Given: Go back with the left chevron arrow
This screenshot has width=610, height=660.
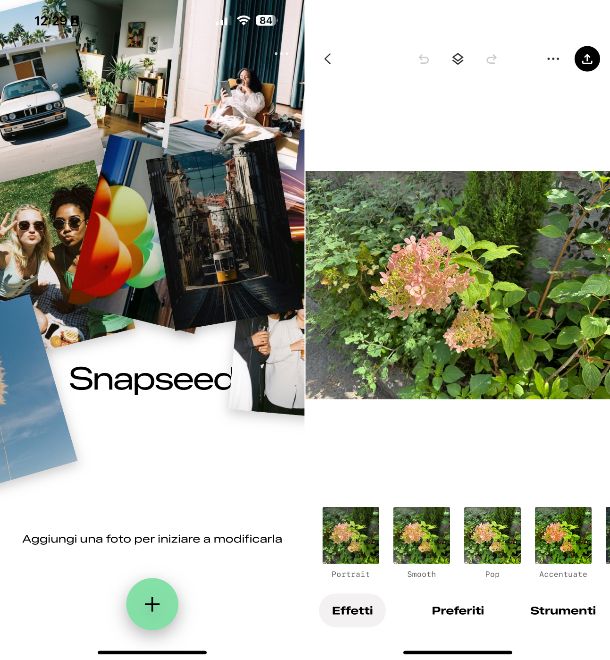Looking at the screenshot, I should pyautogui.click(x=328, y=59).
